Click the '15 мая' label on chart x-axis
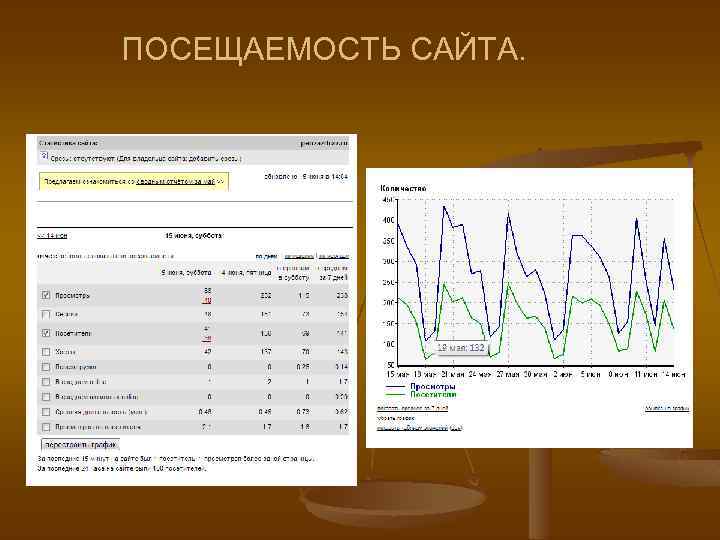The image size is (720, 540). coord(397,375)
